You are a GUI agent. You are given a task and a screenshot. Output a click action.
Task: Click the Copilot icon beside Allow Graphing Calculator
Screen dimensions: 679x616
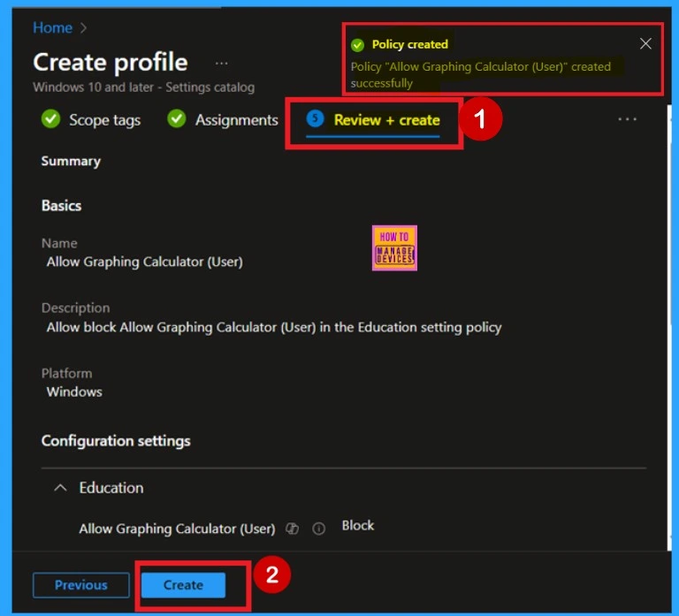293,529
